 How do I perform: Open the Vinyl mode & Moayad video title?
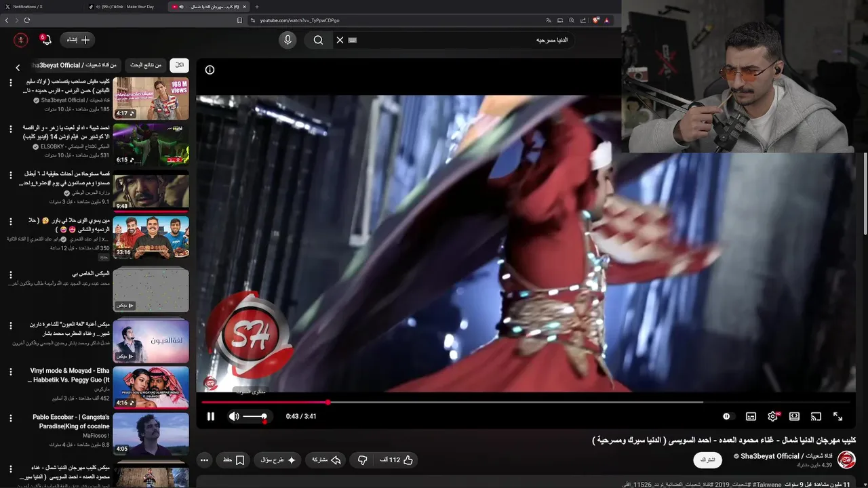(x=69, y=375)
